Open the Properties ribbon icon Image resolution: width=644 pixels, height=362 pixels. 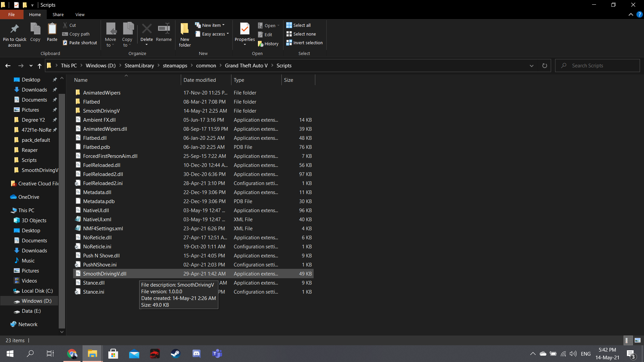click(x=245, y=29)
